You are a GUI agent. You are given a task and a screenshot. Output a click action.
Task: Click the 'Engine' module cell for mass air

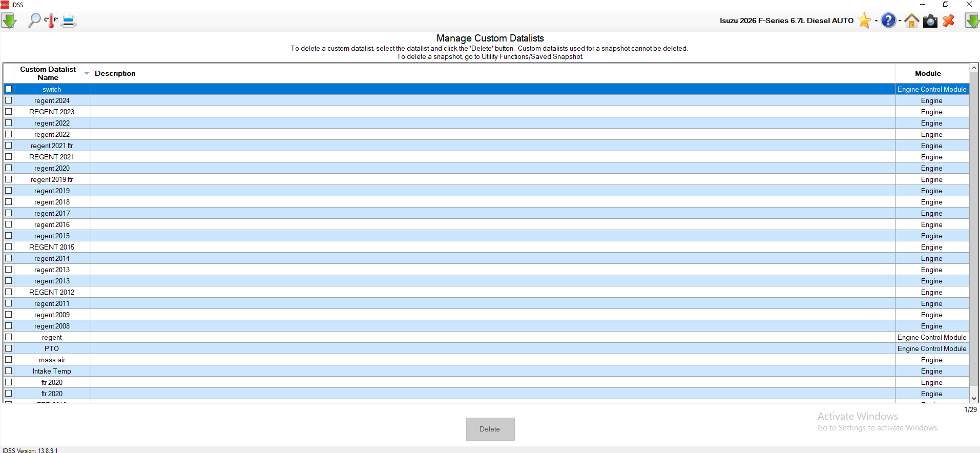click(x=932, y=360)
